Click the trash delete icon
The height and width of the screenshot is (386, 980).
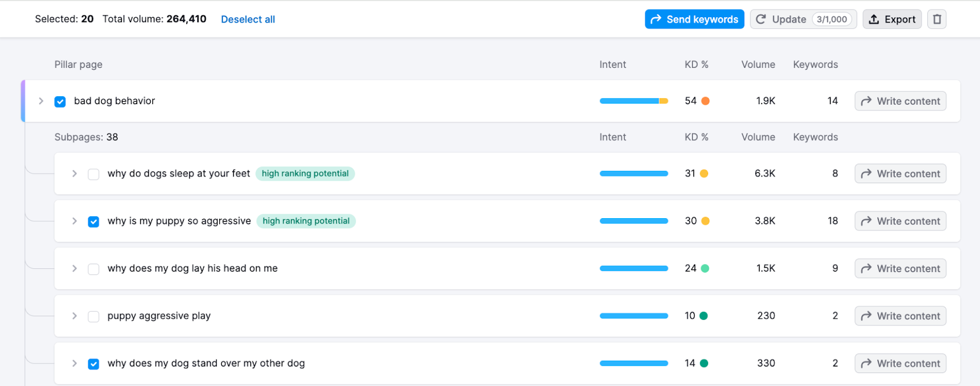pyautogui.click(x=937, y=19)
